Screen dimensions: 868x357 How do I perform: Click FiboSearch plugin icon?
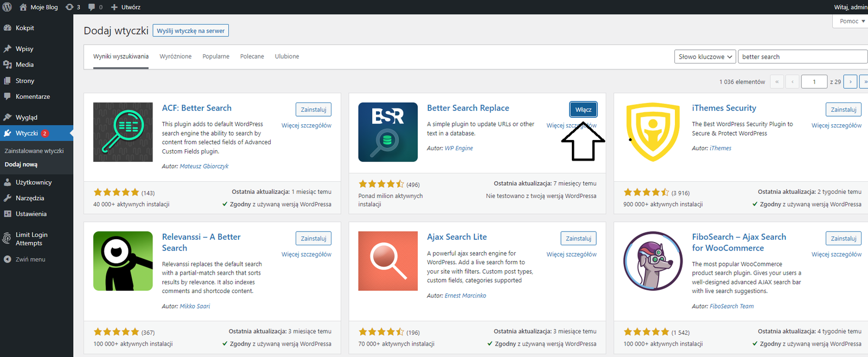[653, 261]
